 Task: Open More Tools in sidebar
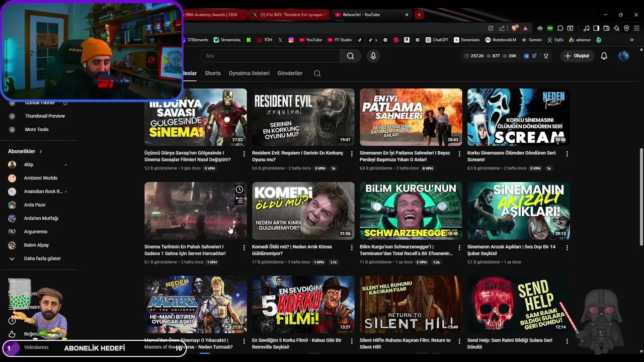[x=37, y=129]
